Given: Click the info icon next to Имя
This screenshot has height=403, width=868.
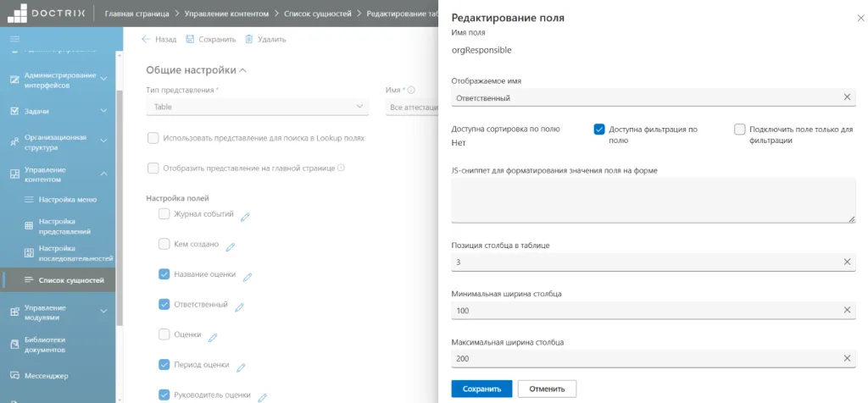Looking at the screenshot, I should (411, 90).
